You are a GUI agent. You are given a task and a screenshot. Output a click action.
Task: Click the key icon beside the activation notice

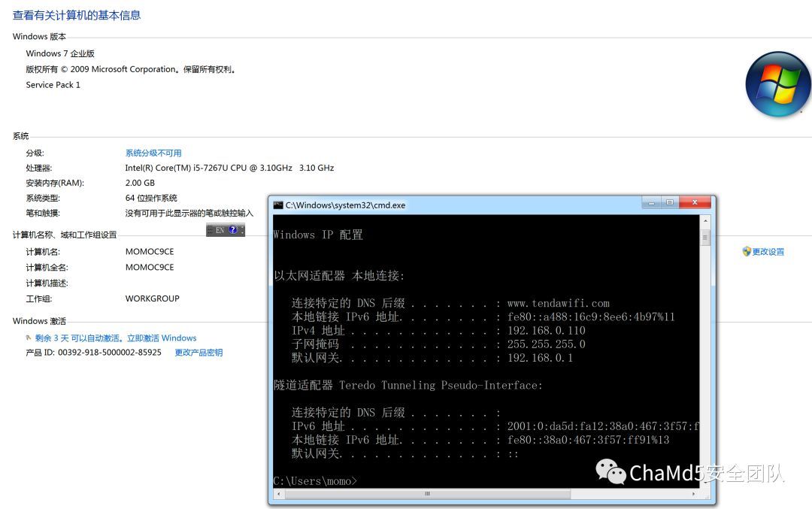(29, 338)
